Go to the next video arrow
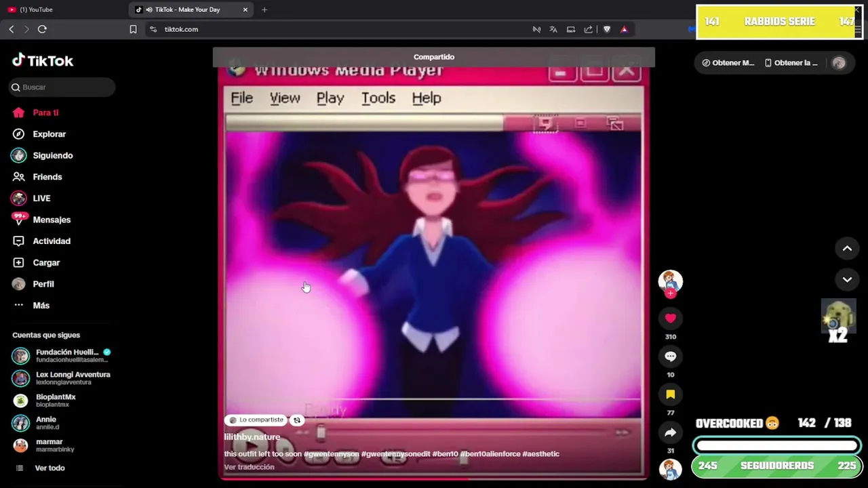Viewport: 868px width, 488px height. click(847, 279)
